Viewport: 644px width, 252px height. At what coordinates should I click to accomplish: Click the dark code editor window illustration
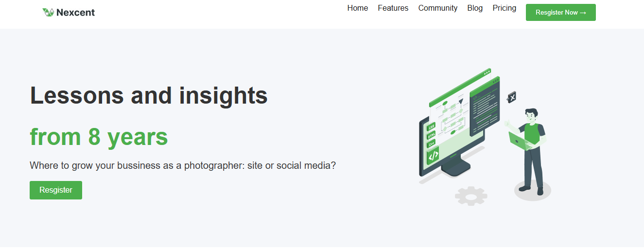(485, 106)
